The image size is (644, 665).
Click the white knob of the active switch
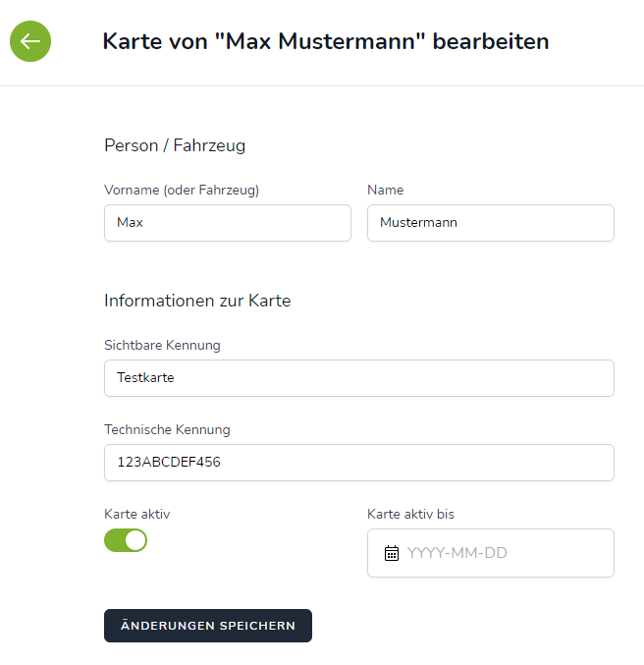135,539
